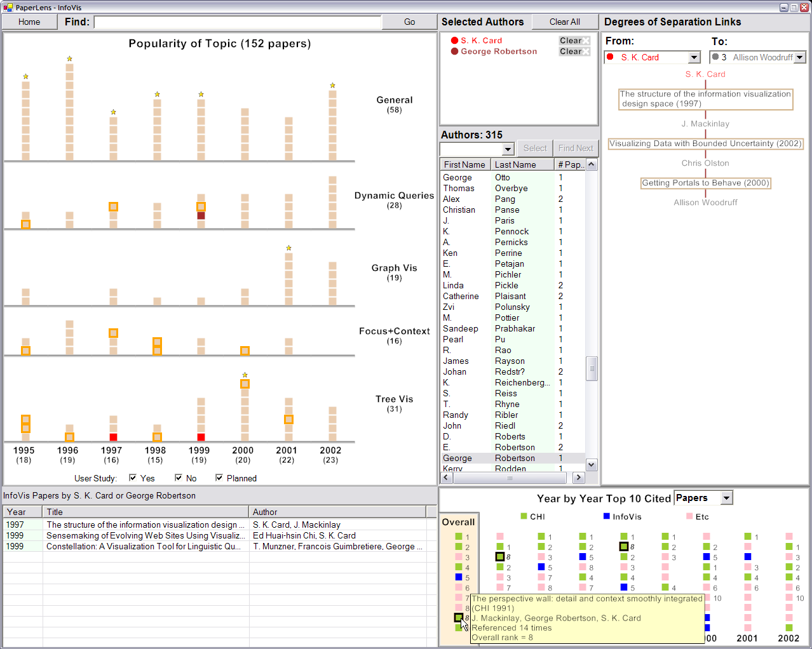Screen dimensions: 812x649
Task: Open the Papers dropdown for top cited
Action: coord(727,498)
